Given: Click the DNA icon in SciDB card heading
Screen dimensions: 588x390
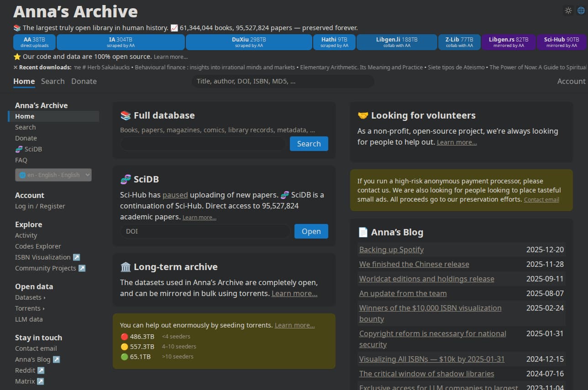Looking at the screenshot, I should 126,179.
